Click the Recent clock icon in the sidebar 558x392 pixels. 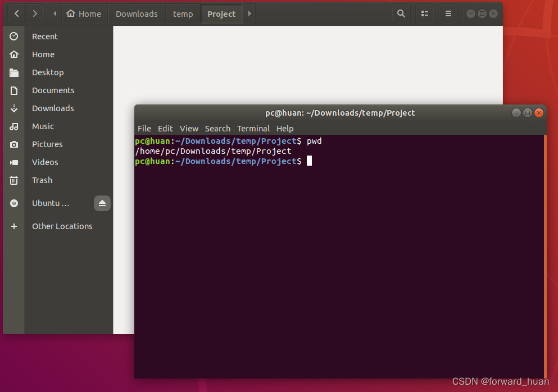click(x=14, y=37)
